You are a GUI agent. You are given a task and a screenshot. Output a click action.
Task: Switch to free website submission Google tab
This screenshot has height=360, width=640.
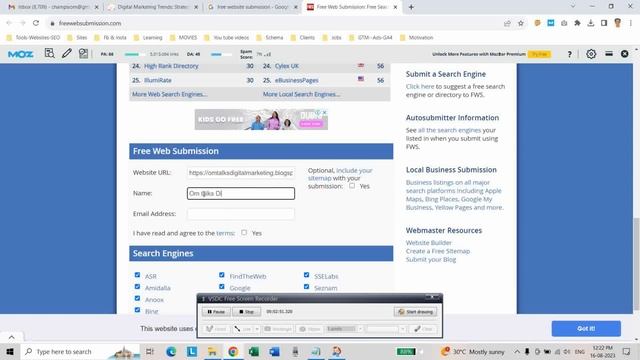pos(252,7)
